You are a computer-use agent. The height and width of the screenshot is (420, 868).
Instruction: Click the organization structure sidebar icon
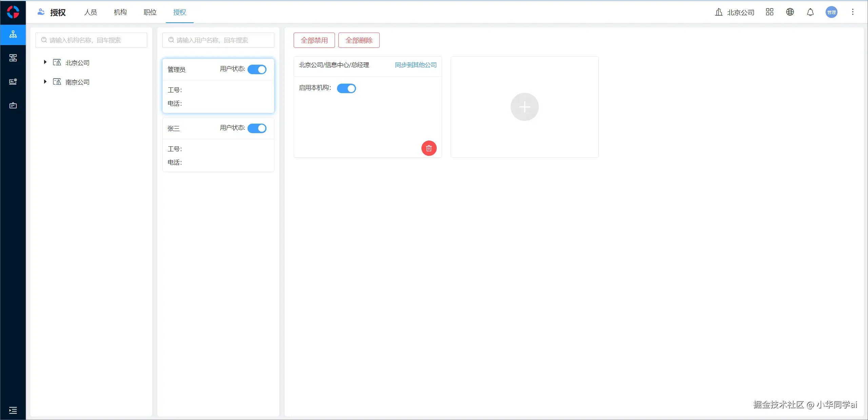click(13, 35)
